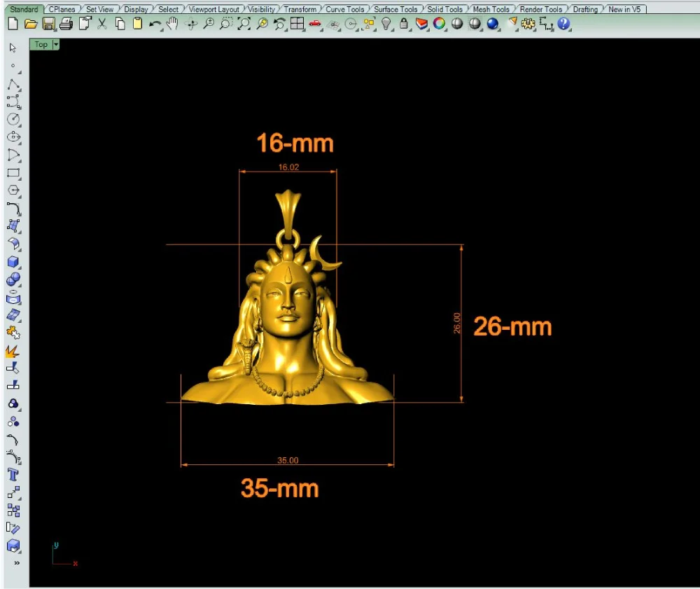Select the Zoom Dynamic magnifier
700x589 pixels.
pyautogui.click(x=209, y=24)
